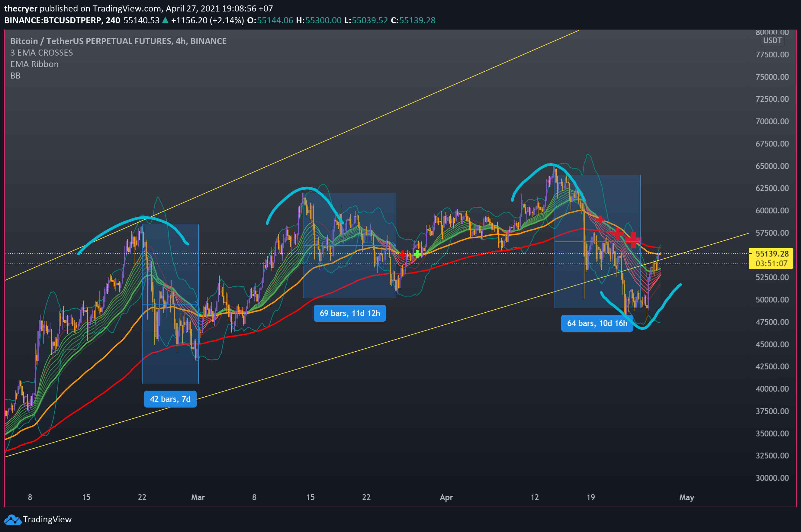Click the '64 bars, 10d 16h' range label
Screen dimensions: 801x532
[597, 323]
